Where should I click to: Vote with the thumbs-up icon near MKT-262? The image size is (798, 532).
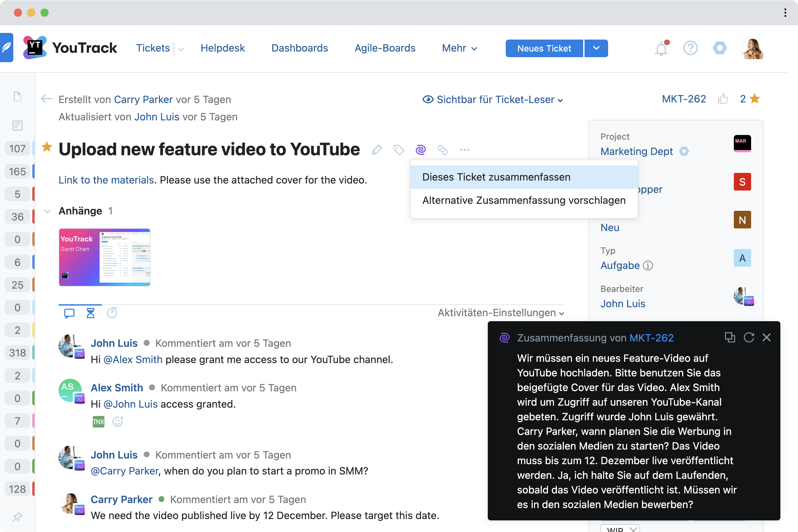[724, 99]
